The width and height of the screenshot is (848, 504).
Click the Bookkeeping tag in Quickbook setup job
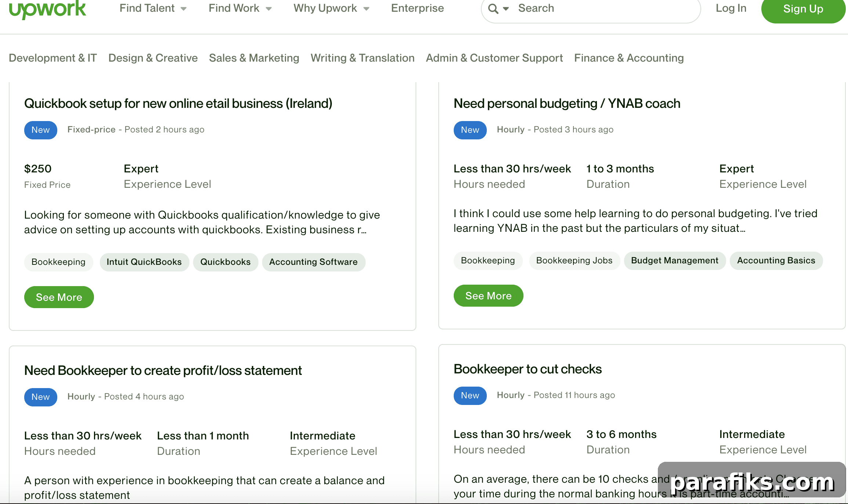[58, 262]
